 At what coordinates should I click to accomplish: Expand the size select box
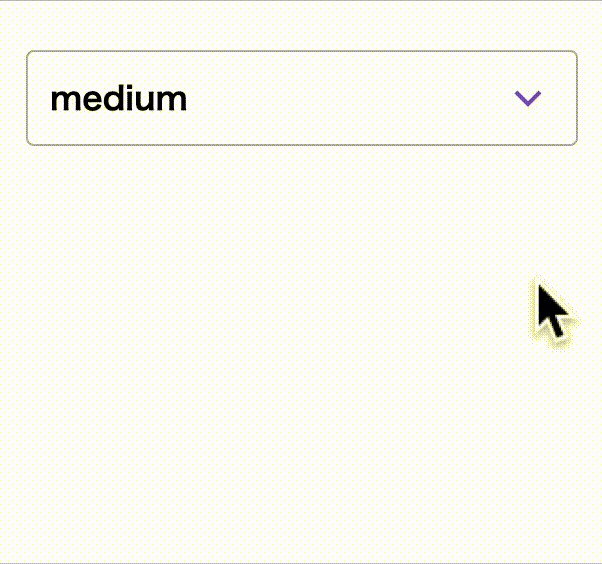(x=301, y=98)
